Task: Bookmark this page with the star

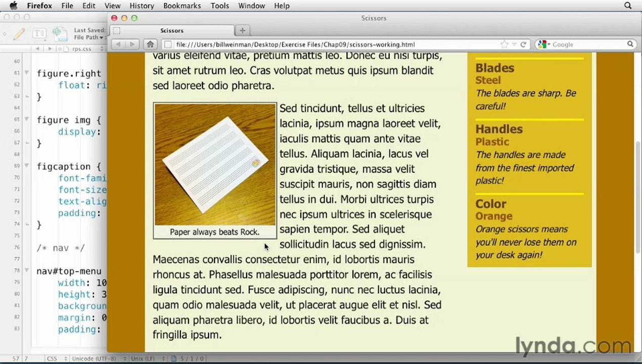Action: (504, 44)
